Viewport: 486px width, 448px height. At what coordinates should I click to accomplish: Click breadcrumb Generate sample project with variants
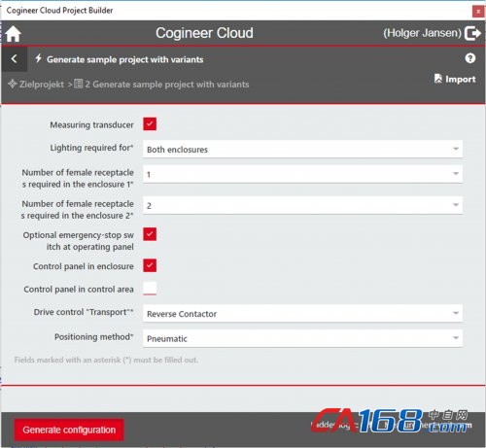point(167,85)
